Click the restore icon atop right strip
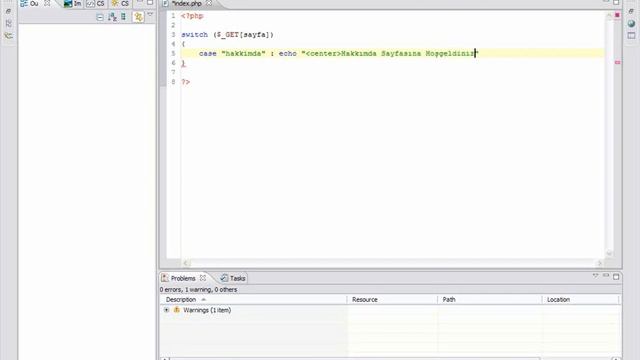640x360 pixels. click(631, 11)
